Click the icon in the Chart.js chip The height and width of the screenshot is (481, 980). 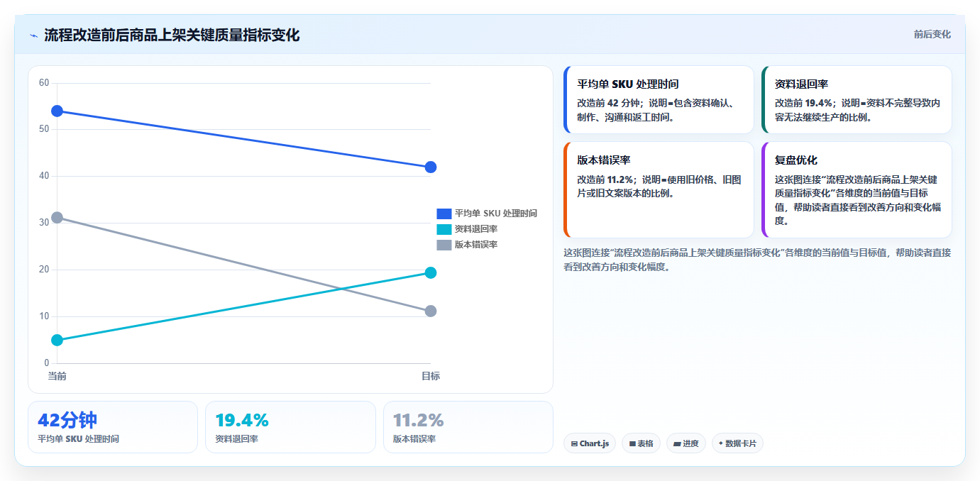pos(574,444)
